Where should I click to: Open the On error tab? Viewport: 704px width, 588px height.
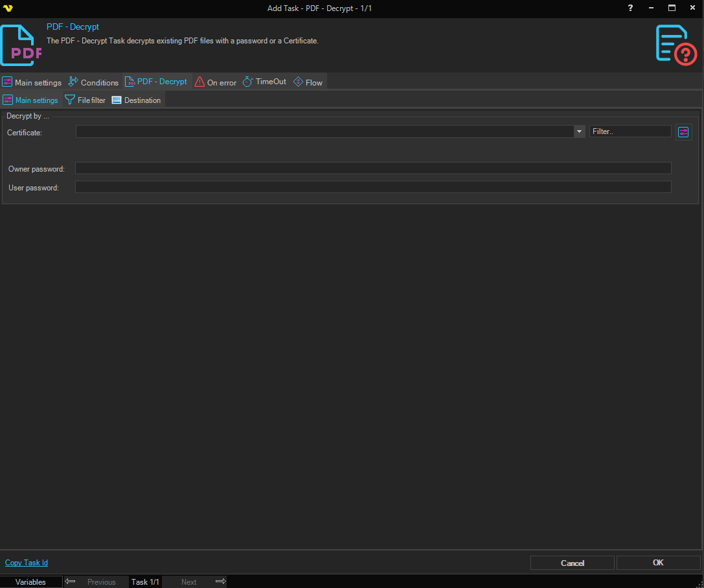coord(216,82)
